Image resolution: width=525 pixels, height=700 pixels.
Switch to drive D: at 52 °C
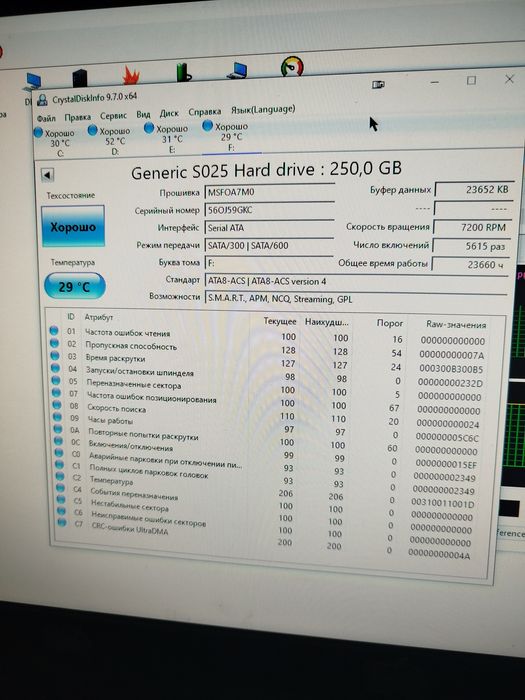110,140
